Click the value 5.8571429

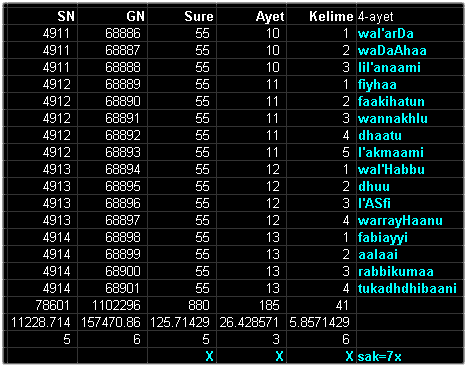click(319, 322)
